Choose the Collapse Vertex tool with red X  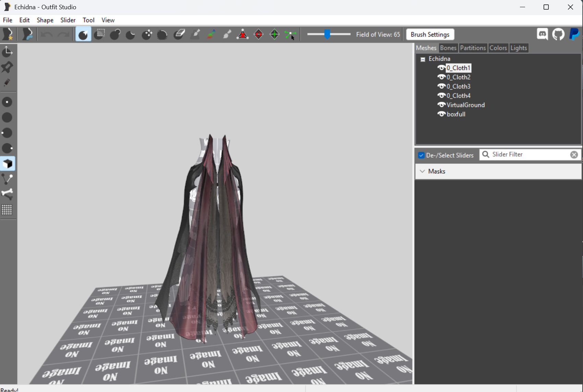click(243, 34)
